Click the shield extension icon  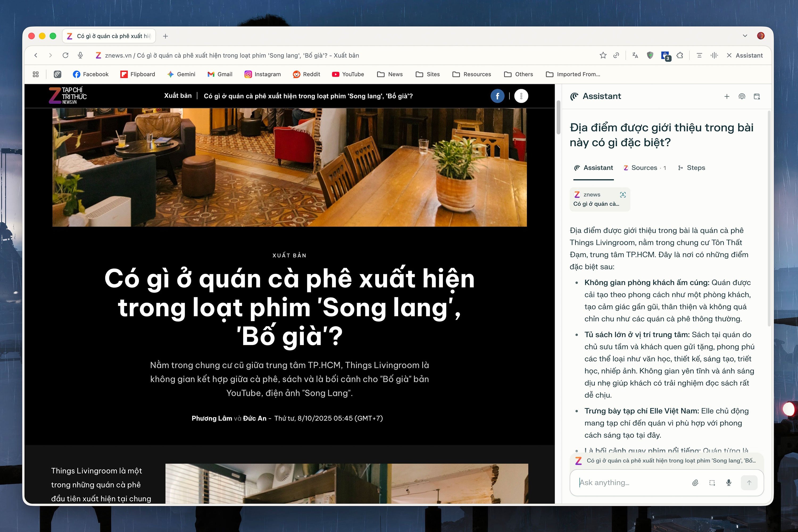(x=650, y=55)
